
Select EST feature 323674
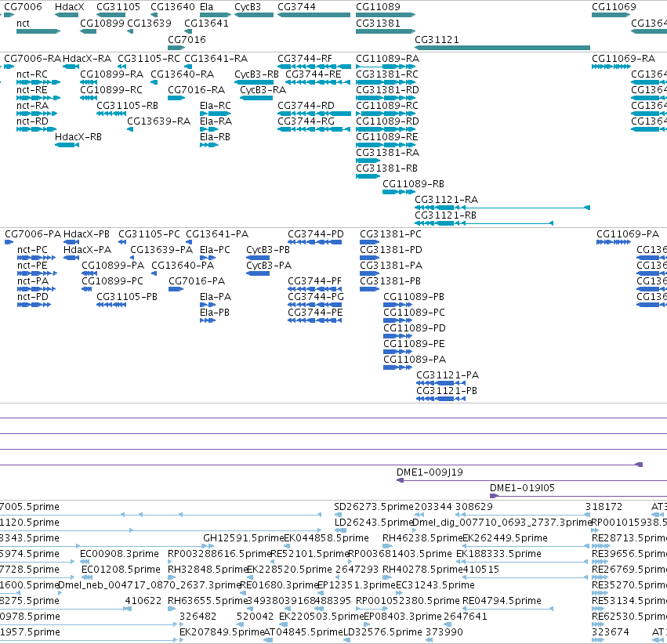tap(598, 641)
